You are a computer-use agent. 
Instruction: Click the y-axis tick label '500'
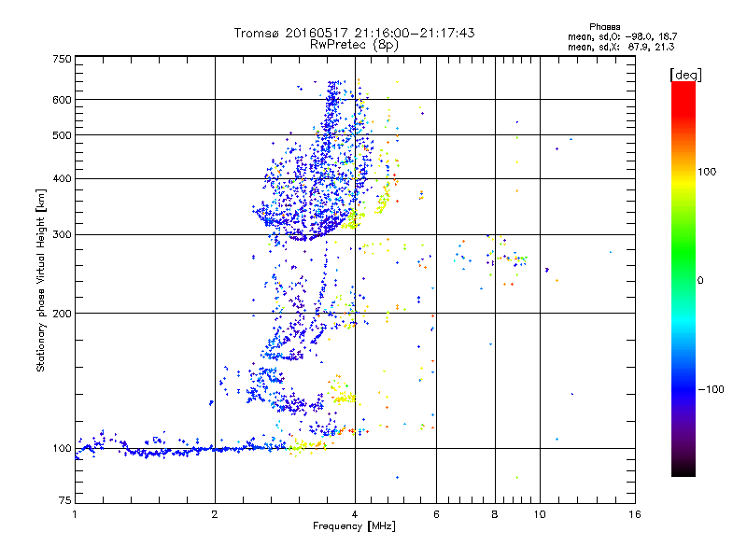(62, 135)
